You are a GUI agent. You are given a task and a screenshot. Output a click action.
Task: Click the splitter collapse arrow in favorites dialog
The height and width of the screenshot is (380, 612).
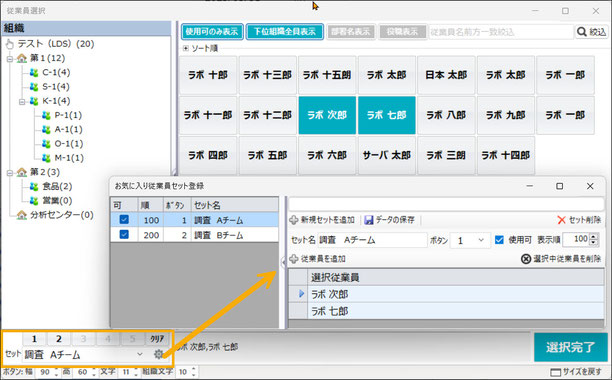283,263
